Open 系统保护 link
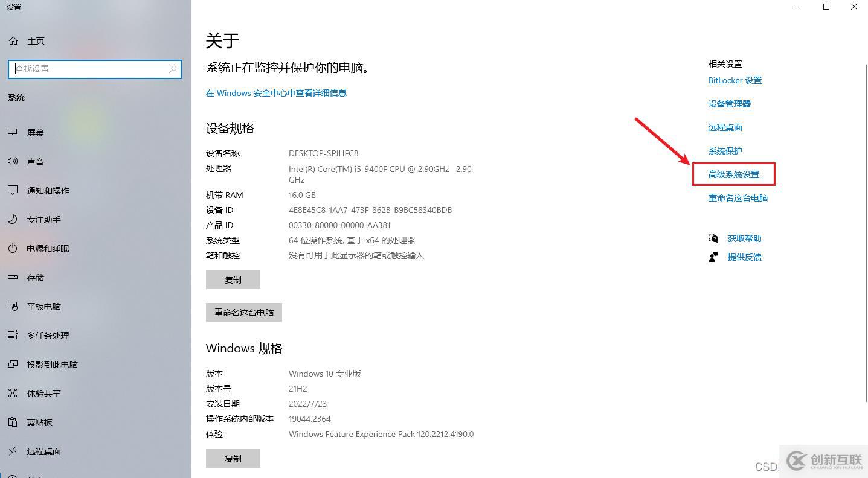868x478 pixels. (725, 151)
